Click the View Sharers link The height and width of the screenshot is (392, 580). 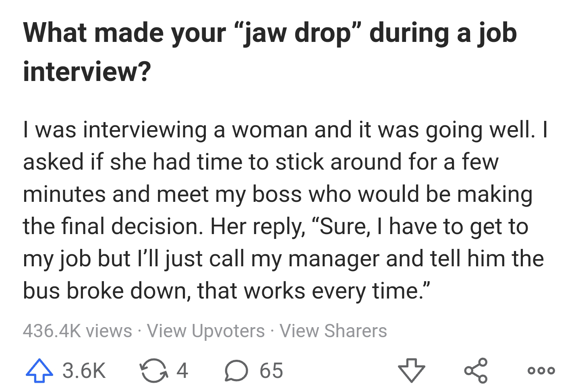coord(333,331)
